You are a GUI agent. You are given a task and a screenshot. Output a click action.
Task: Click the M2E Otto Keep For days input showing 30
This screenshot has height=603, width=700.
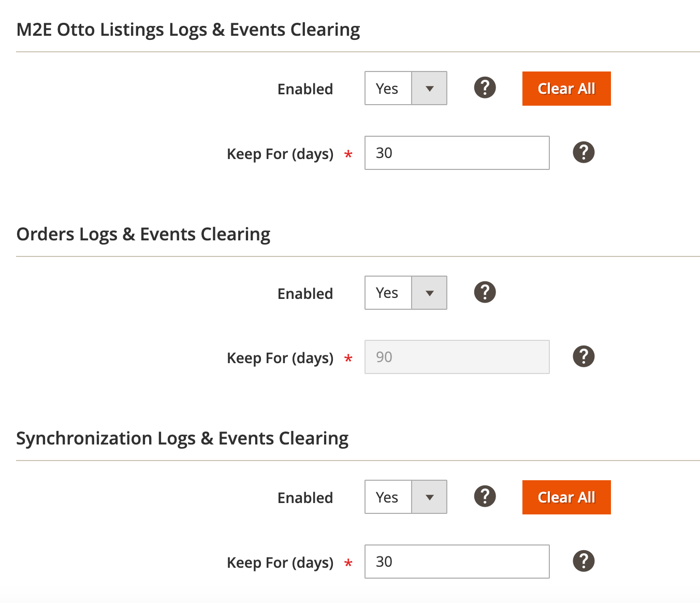(457, 153)
